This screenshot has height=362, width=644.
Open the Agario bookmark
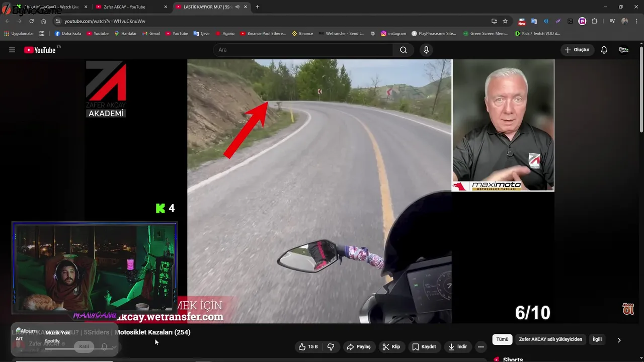coord(225,34)
